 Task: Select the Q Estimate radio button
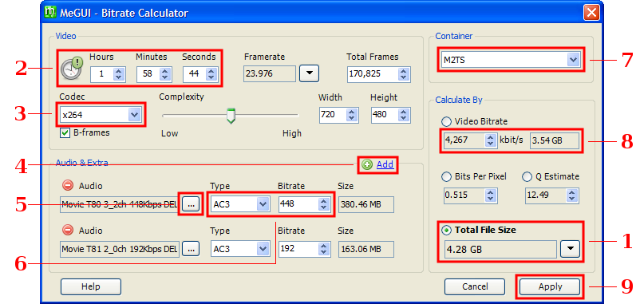pos(527,176)
